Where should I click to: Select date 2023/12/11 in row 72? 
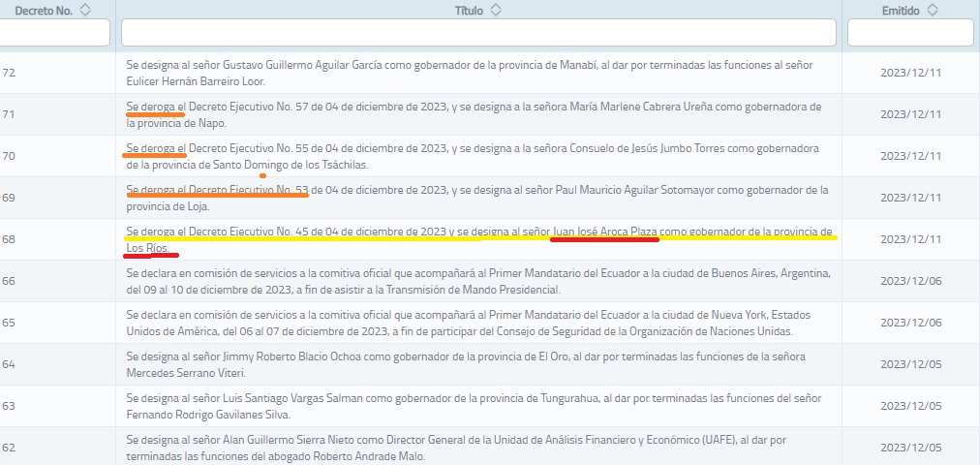(x=910, y=73)
